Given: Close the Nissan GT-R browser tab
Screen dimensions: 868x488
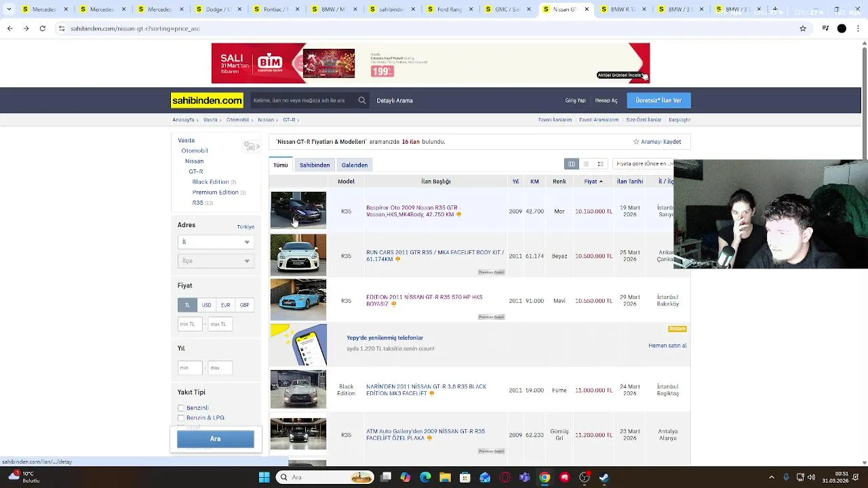Looking at the screenshot, I should (x=587, y=9).
